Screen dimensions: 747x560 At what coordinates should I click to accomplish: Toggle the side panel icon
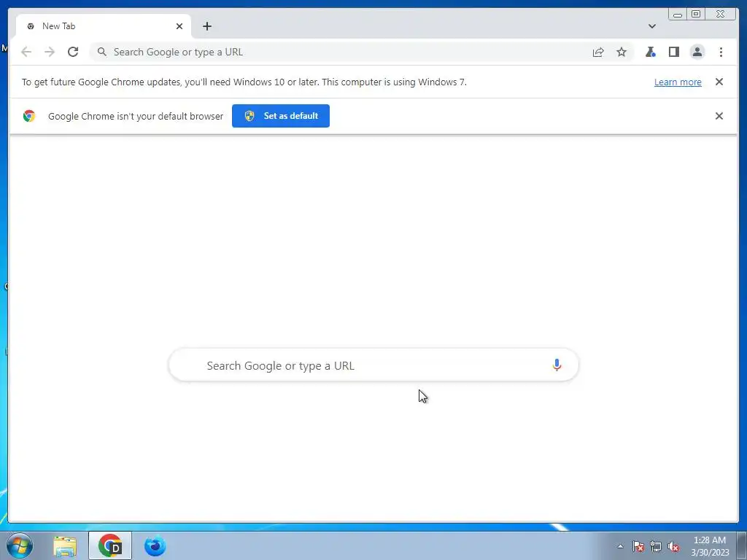click(x=673, y=52)
